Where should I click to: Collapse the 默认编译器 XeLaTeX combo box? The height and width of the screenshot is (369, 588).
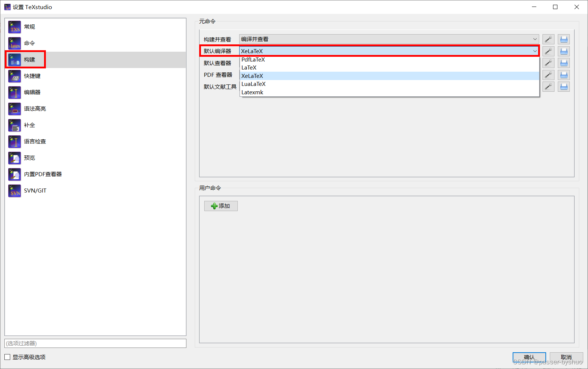point(389,51)
